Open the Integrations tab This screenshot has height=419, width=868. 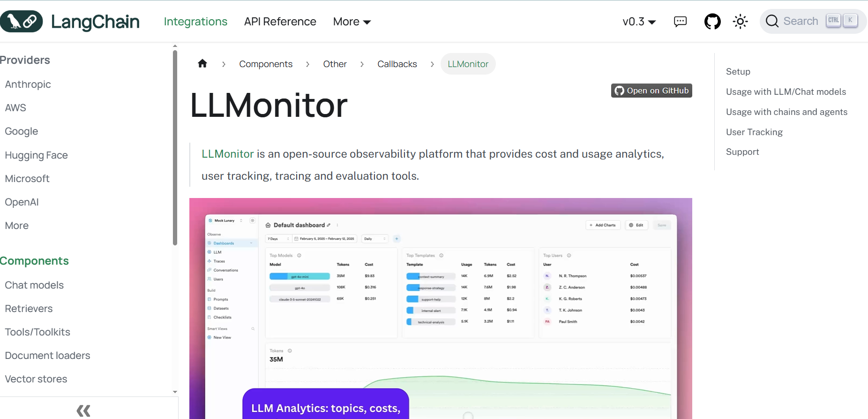pos(195,22)
